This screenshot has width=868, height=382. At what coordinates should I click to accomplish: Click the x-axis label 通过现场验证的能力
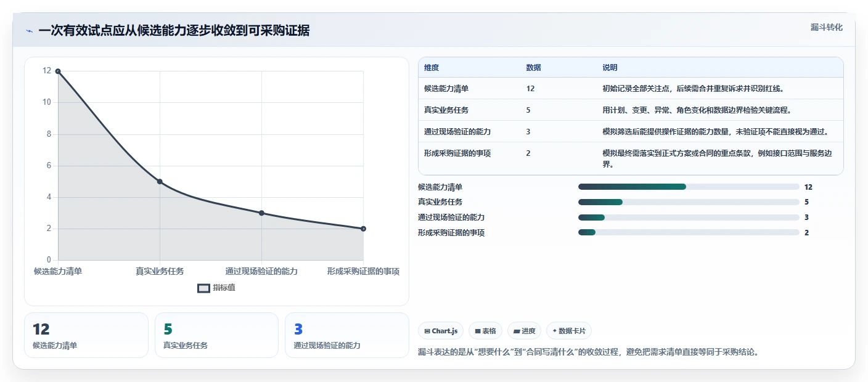[261, 272]
